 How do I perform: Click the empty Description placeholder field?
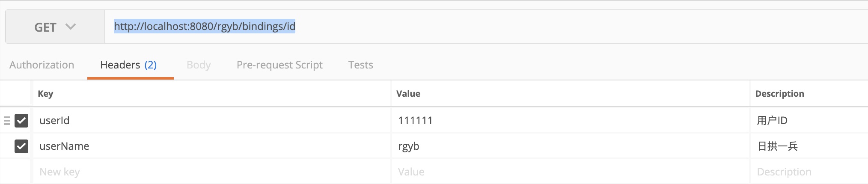[809, 172]
